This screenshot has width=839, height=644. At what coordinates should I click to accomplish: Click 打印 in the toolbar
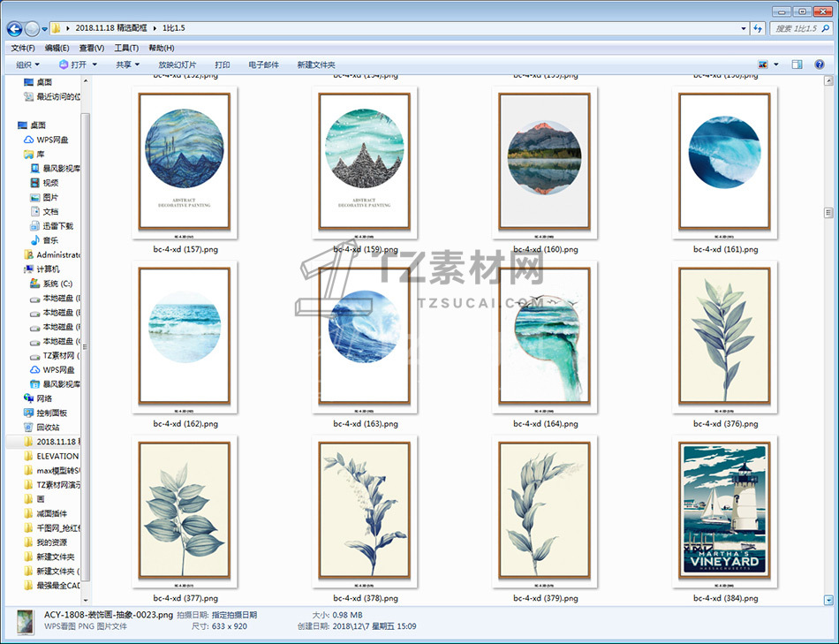222,64
